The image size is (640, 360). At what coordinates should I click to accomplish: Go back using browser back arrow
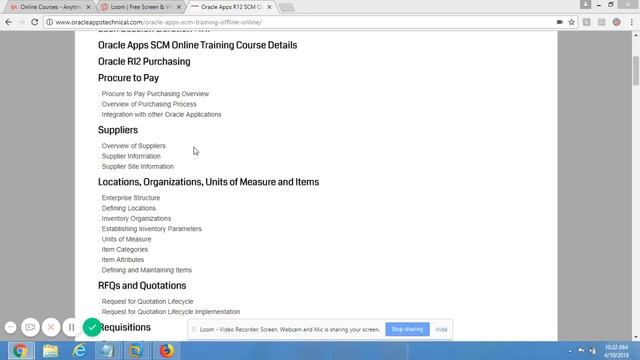8,22
